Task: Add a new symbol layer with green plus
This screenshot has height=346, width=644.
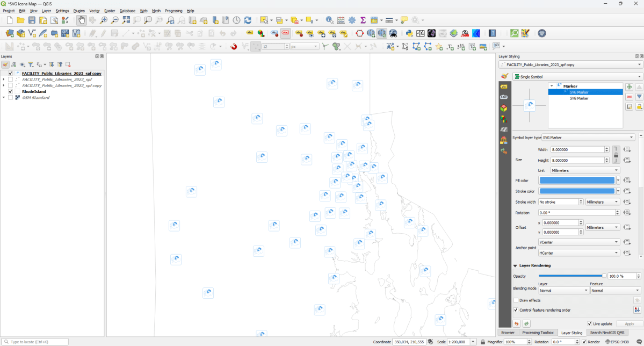Action: pyautogui.click(x=628, y=86)
